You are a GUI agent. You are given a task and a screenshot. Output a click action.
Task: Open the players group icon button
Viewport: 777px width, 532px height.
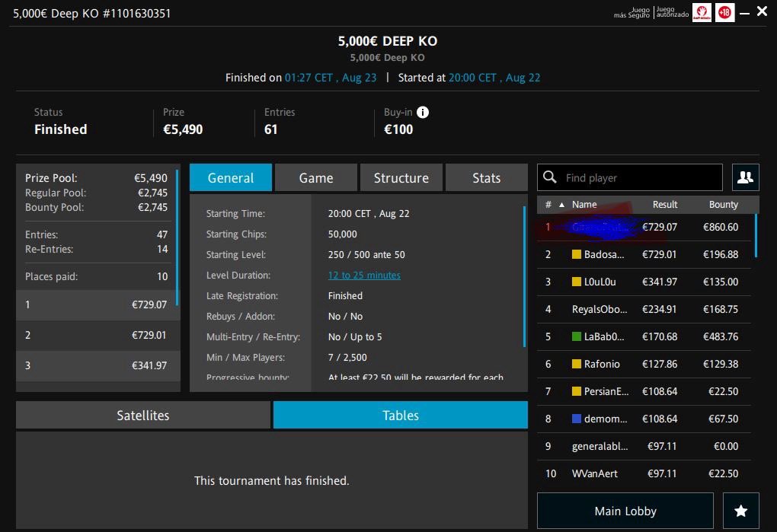(745, 177)
